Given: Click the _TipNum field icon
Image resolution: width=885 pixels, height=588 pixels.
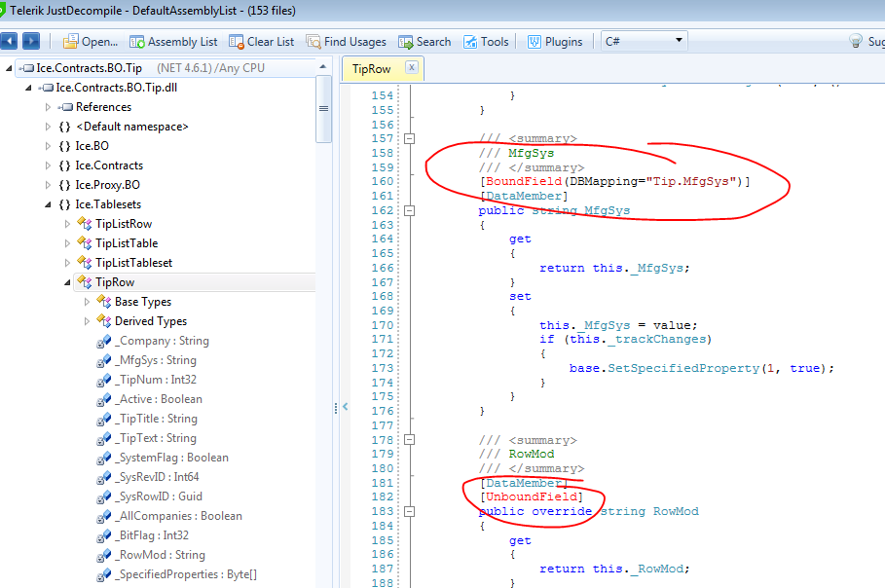Looking at the screenshot, I should point(104,380).
